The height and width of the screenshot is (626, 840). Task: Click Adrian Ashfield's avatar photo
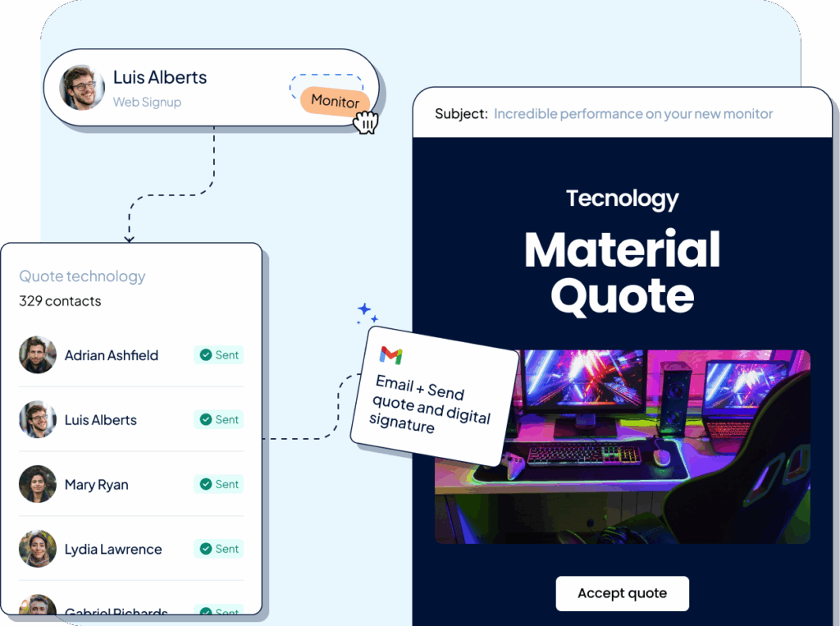(38, 355)
